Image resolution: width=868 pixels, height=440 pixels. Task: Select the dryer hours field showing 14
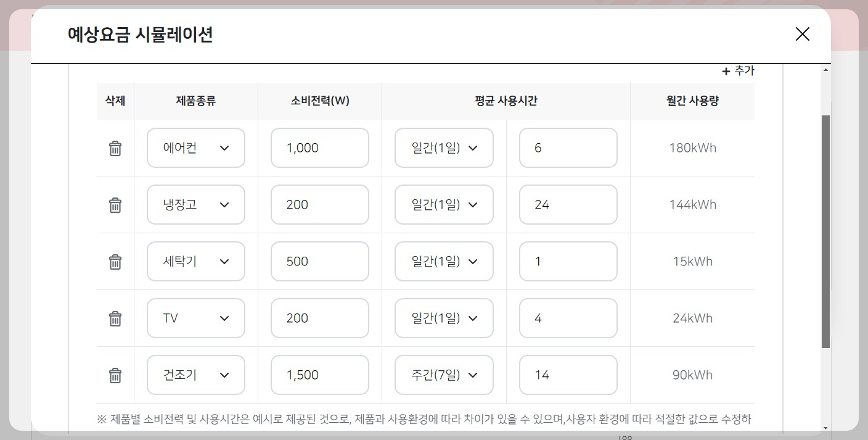click(568, 375)
